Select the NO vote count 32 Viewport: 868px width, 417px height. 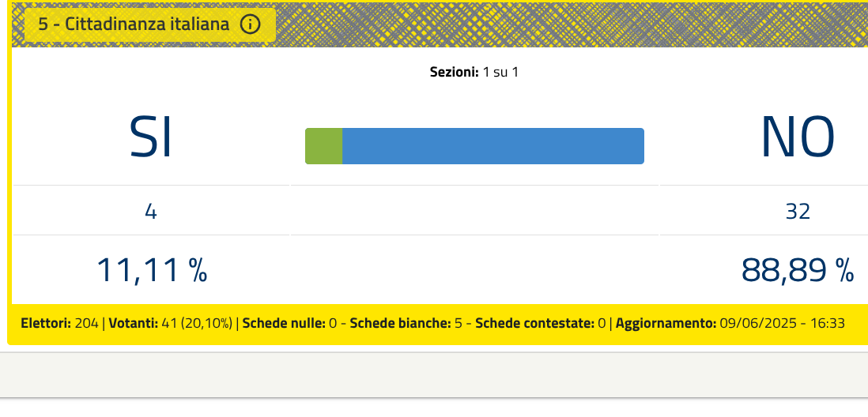tap(798, 212)
